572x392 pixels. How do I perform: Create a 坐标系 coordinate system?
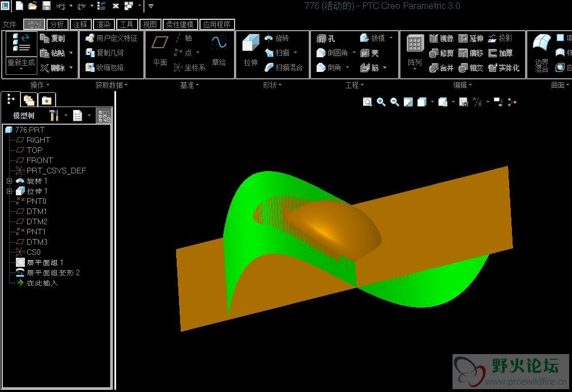[189, 67]
